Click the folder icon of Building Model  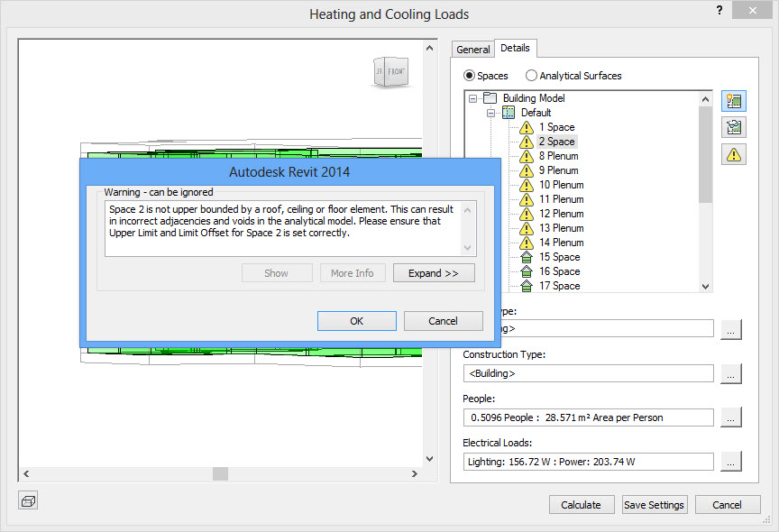point(490,98)
